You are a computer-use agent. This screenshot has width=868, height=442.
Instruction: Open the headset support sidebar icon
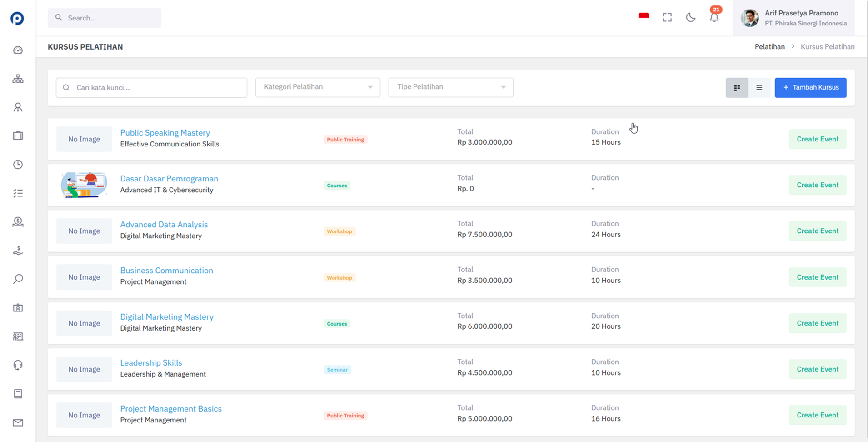point(18,365)
